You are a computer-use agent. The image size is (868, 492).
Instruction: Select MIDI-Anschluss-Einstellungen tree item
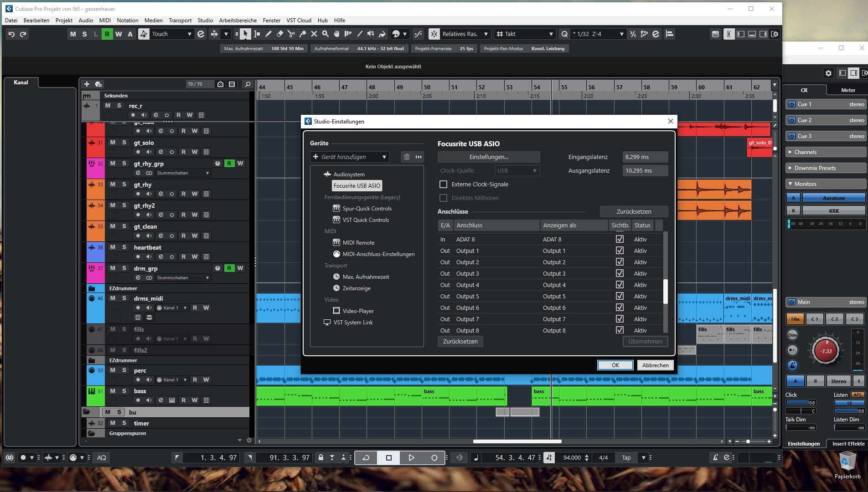[374, 254]
